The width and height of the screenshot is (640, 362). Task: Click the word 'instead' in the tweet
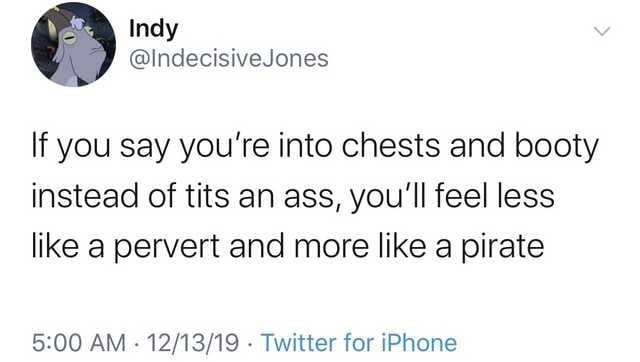click(x=85, y=195)
